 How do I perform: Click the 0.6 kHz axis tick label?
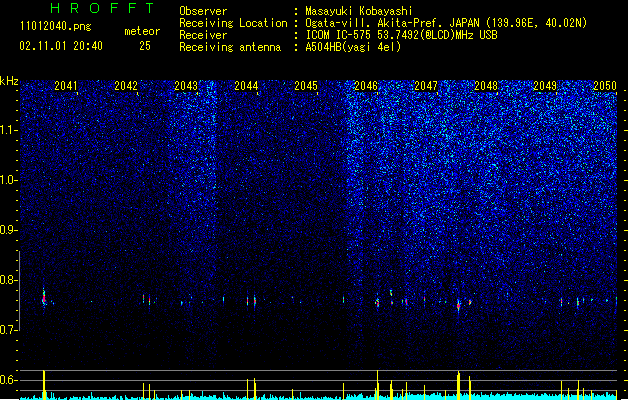(8, 380)
